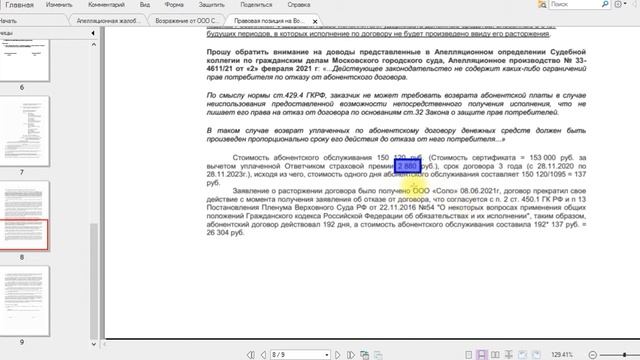Image resolution: width=640 pixels, height=360 pixels.
Task: Open the settings gear dropdown
Action: (620, 4)
